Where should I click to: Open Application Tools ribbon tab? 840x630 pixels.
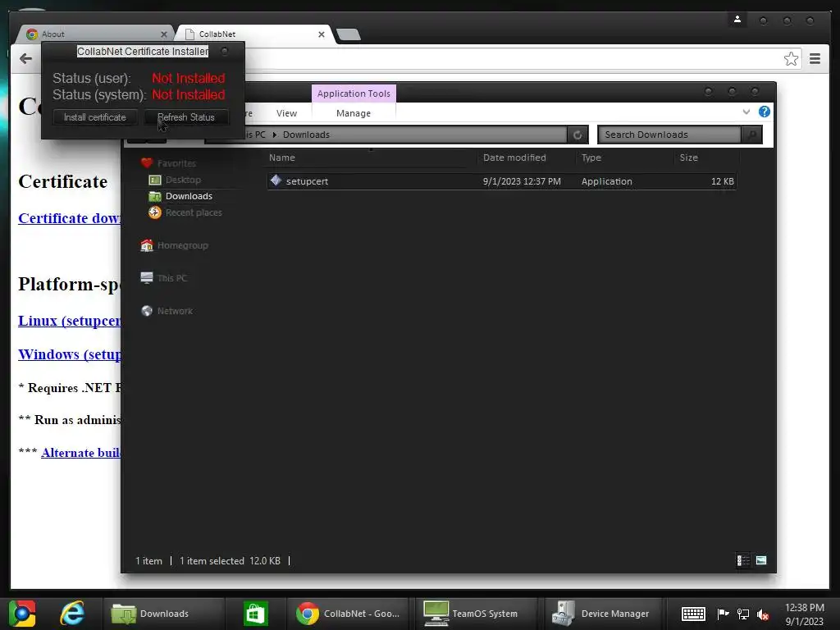coord(354,94)
